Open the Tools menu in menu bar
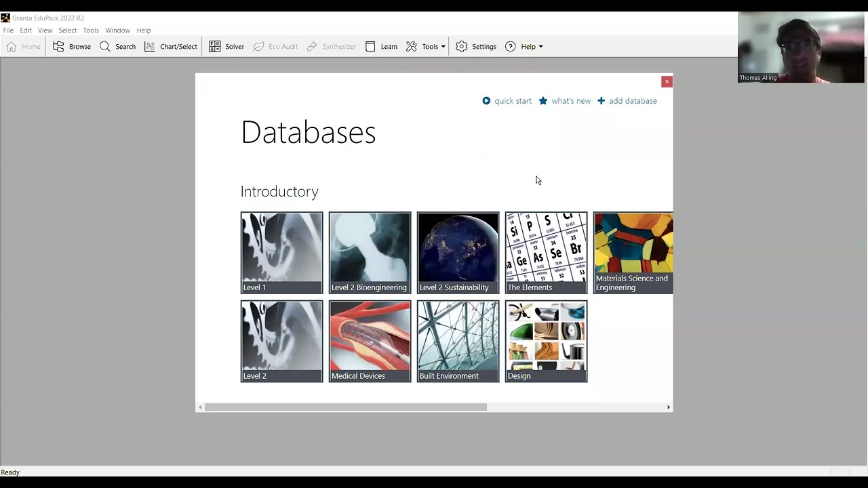The image size is (868, 488). point(91,30)
